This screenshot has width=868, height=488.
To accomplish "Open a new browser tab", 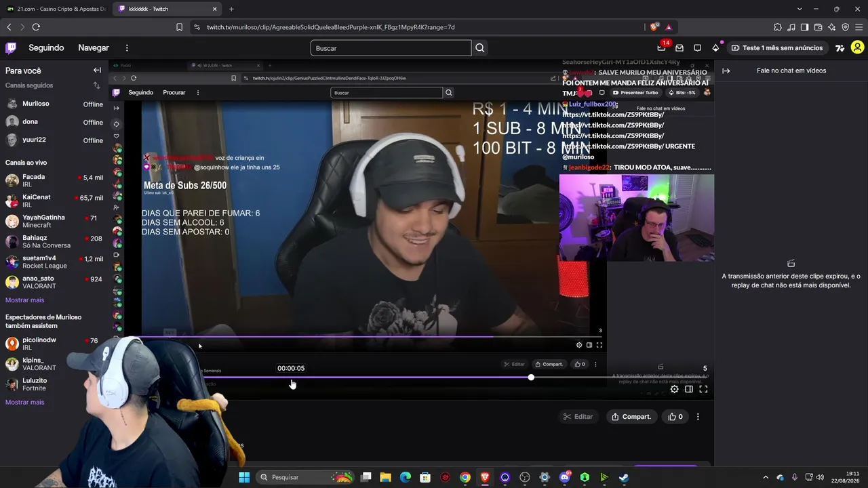I will point(231,9).
